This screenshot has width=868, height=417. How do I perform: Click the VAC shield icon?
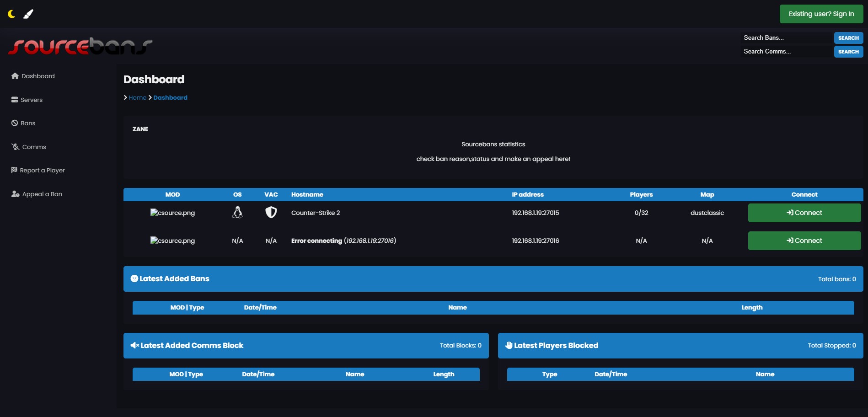coord(271,213)
